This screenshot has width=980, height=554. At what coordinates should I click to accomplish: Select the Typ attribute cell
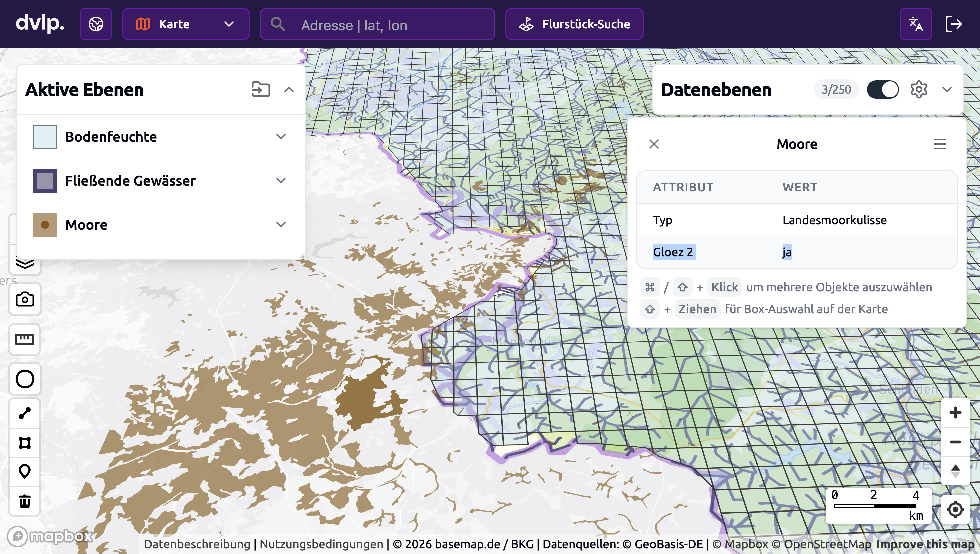pyautogui.click(x=662, y=220)
